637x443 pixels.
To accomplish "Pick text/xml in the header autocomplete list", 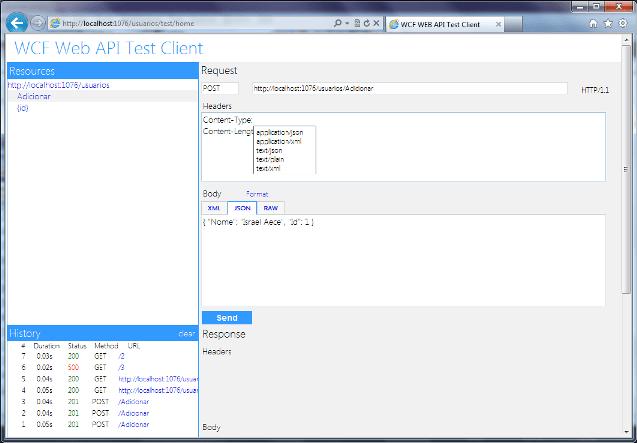I will 268,168.
